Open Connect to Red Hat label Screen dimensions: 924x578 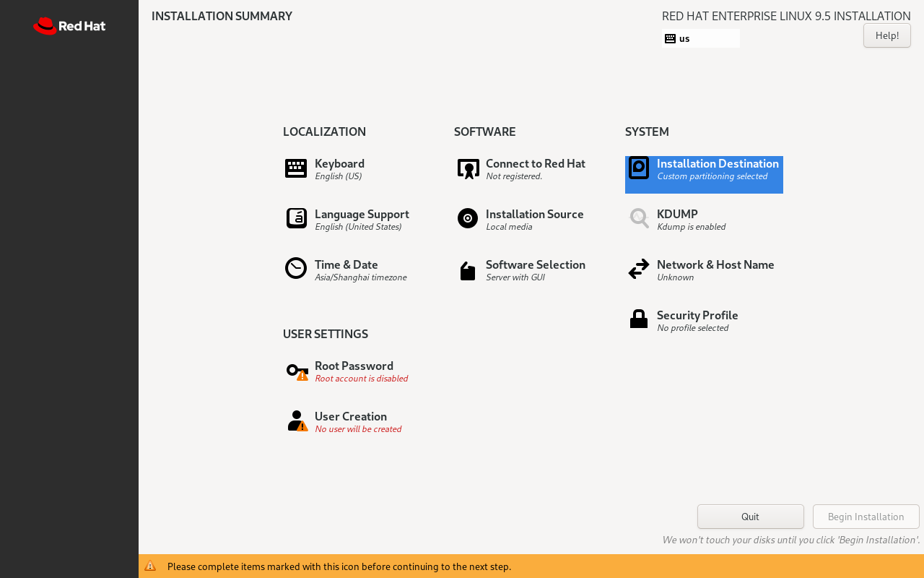click(536, 163)
